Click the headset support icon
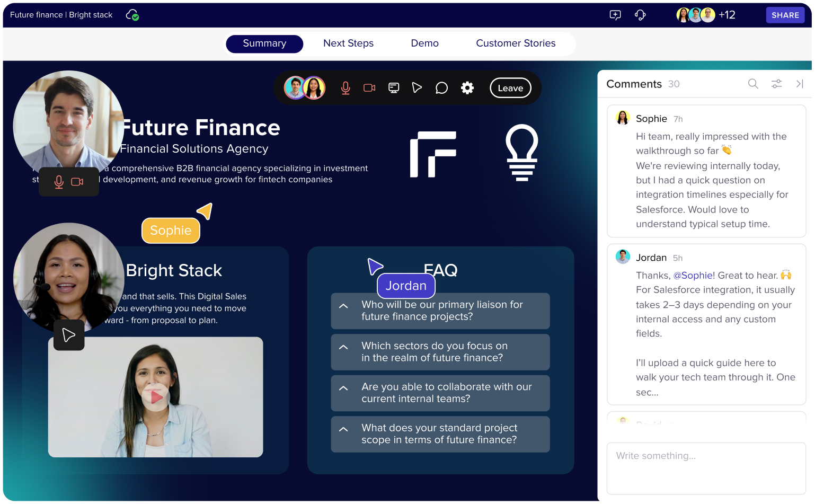 coord(640,15)
